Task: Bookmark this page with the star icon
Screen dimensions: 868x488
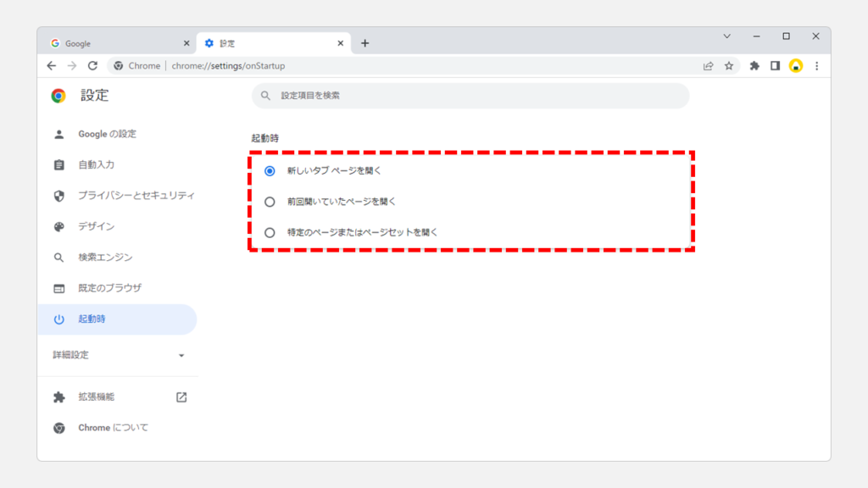Action: (x=729, y=65)
